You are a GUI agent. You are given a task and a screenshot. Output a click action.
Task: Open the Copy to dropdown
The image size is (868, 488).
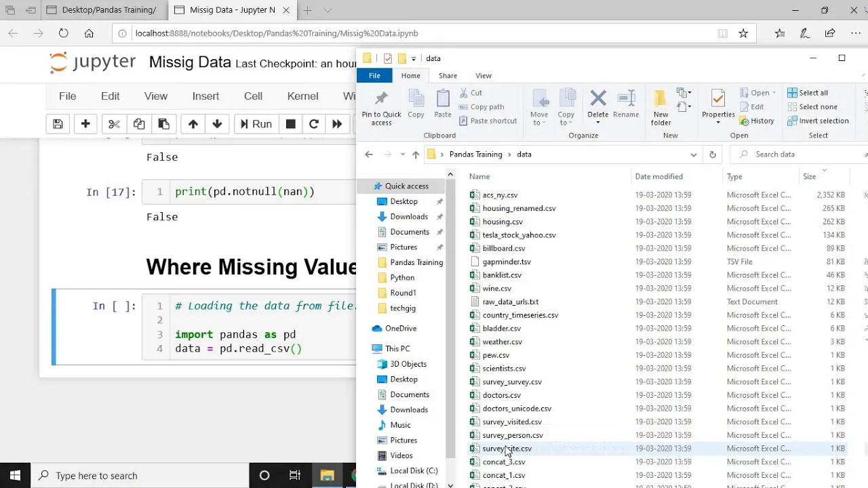click(x=566, y=108)
